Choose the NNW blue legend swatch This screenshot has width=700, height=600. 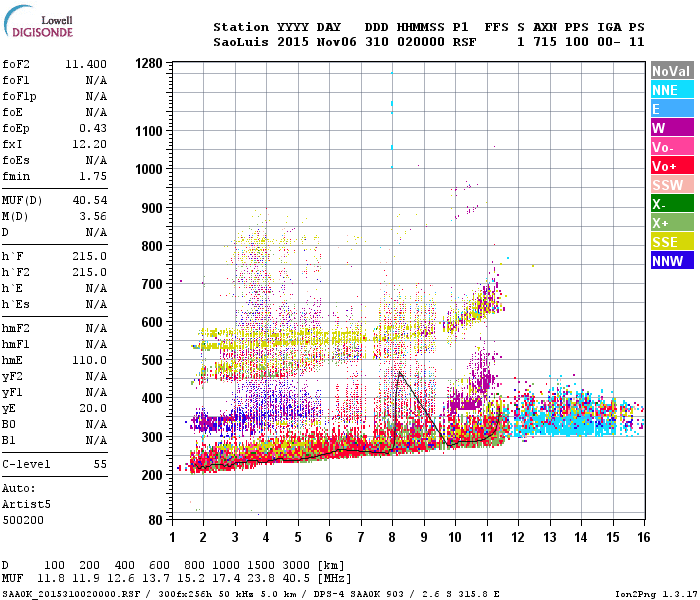click(x=672, y=260)
